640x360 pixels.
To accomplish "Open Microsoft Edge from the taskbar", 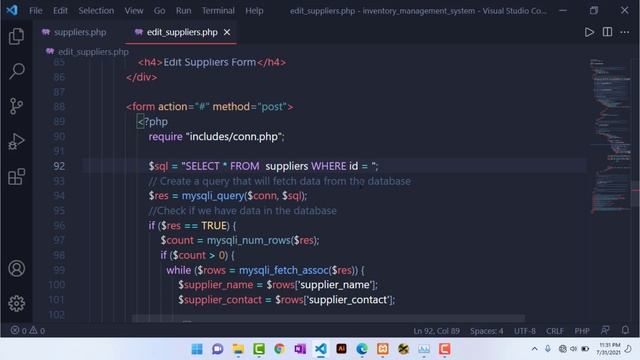I will [362, 349].
